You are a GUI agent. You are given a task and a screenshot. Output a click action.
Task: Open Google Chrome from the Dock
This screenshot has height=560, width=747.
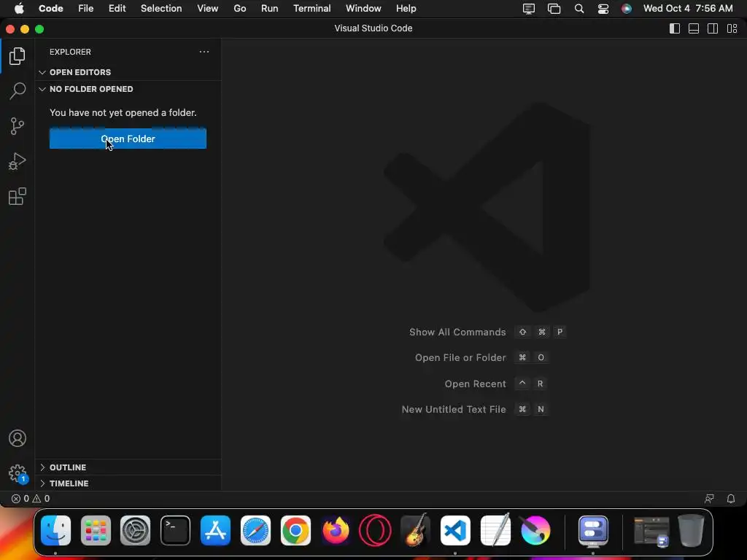tap(295, 530)
